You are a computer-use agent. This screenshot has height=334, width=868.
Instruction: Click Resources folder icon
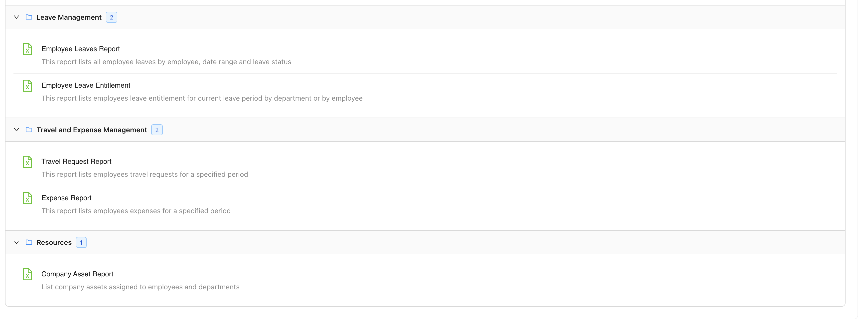[x=29, y=242]
